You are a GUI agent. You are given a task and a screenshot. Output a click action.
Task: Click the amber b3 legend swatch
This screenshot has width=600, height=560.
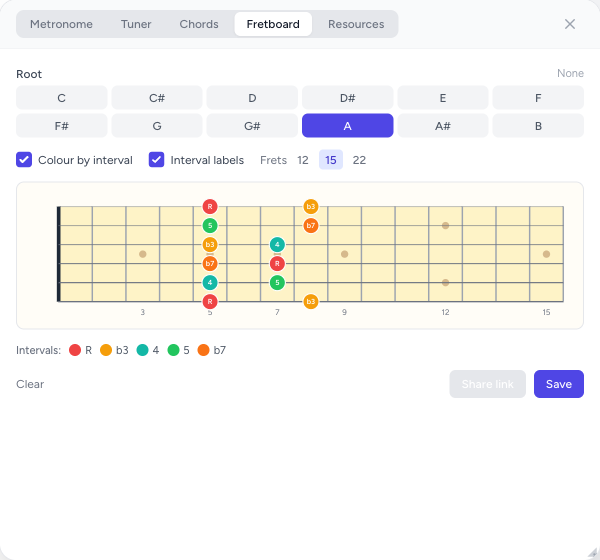coord(106,350)
